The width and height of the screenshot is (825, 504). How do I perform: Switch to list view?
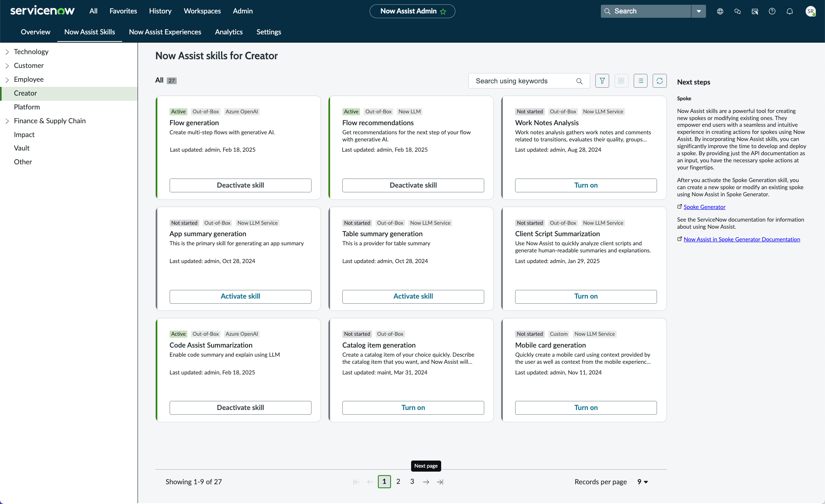coord(640,81)
